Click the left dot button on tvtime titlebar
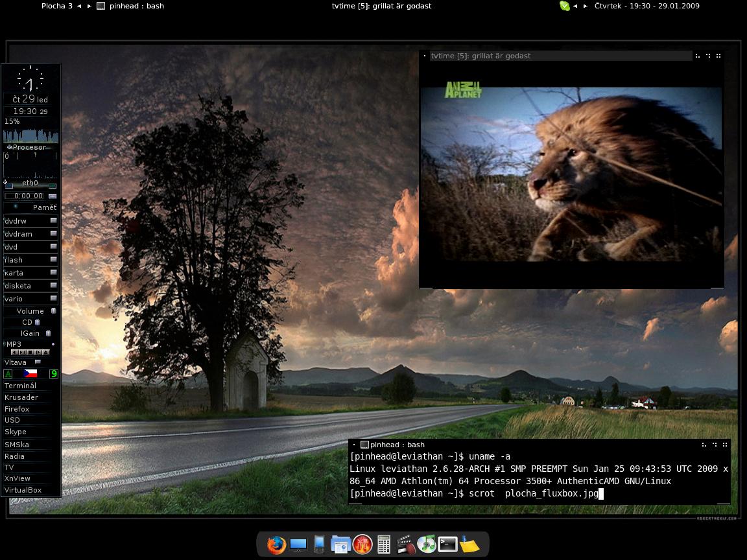 pyautogui.click(x=425, y=56)
